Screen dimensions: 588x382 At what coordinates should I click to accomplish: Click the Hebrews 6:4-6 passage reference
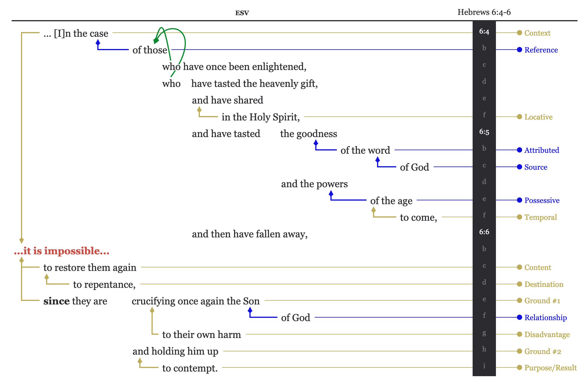pyautogui.click(x=484, y=12)
